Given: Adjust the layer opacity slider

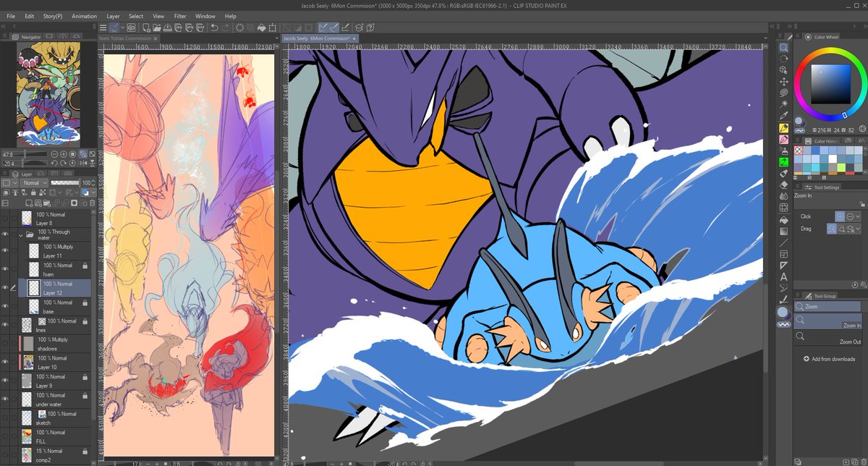Looking at the screenshot, I should click(x=64, y=183).
